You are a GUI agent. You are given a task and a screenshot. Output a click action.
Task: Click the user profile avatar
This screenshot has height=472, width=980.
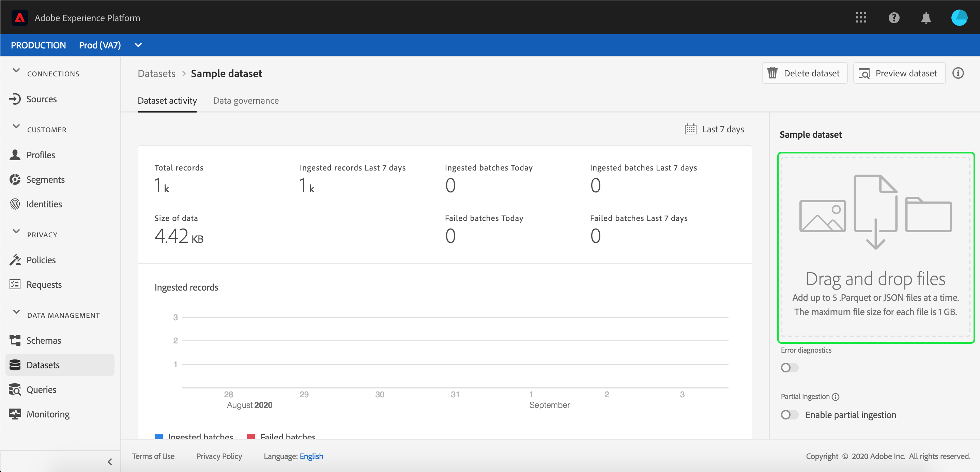(x=959, y=17)
